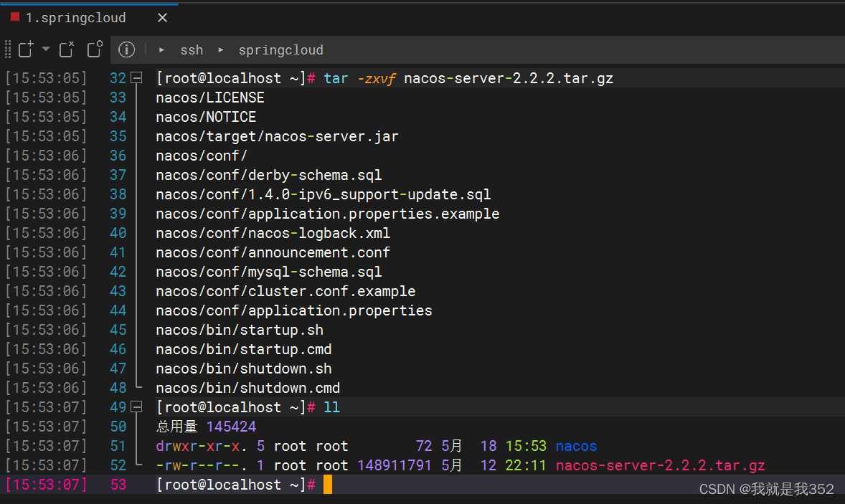Click the toolbar drag handle grip

click(8, 49)
